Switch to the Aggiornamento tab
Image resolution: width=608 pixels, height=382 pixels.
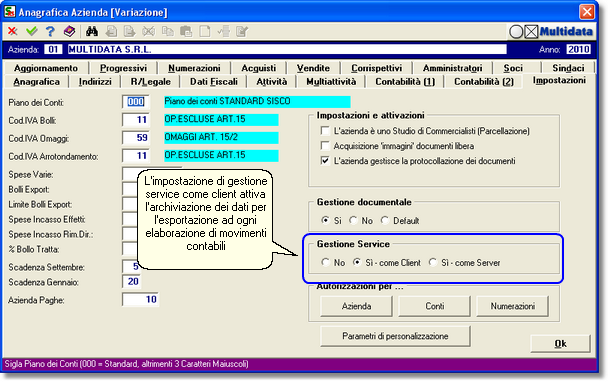pyautogui.click(x=46, y=68)
